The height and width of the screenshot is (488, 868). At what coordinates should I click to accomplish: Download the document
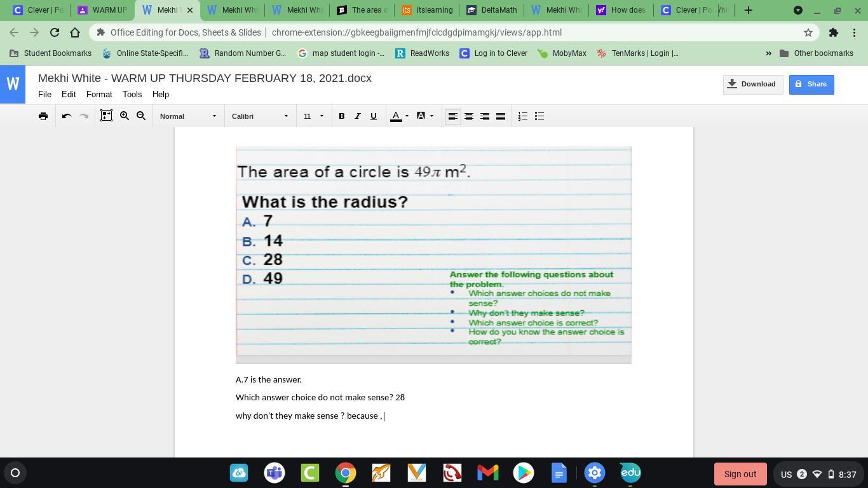coord(753,85)
